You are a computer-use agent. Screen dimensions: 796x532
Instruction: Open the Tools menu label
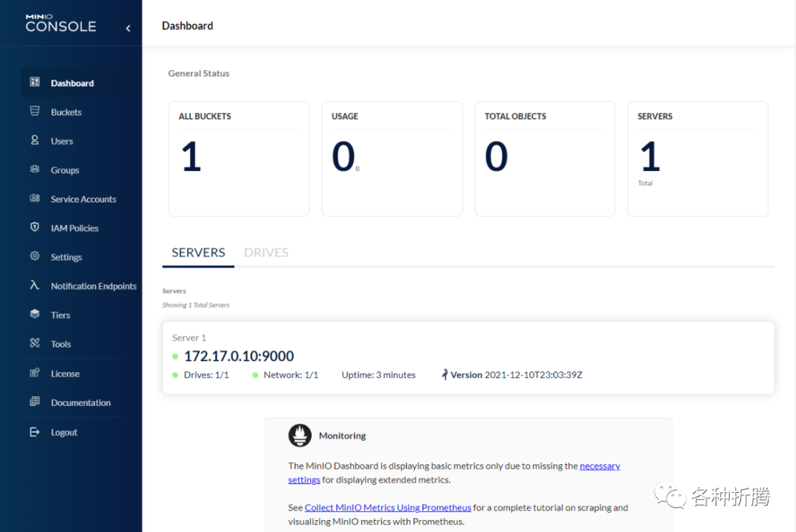tap(61, 343)
